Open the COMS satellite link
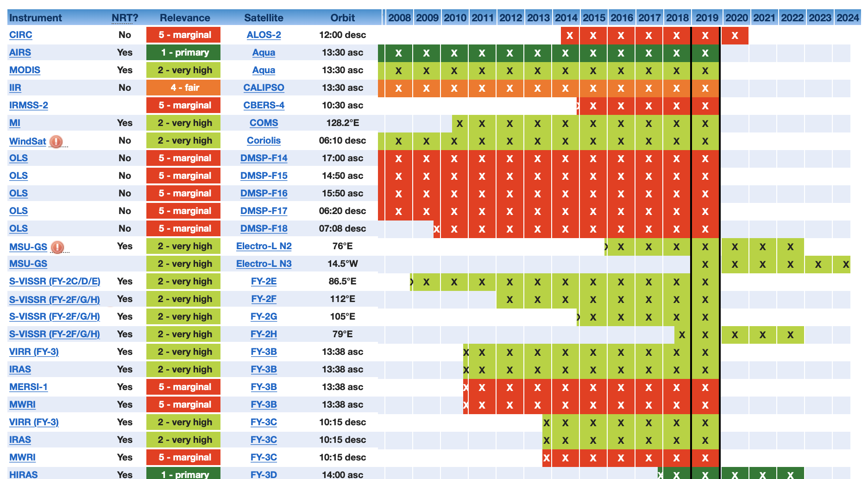 coord(264,123)
